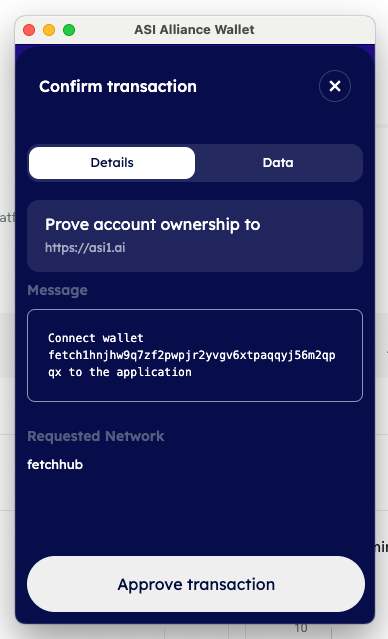Click inside the Message text box
388x639 pixels.
[x=195, y=355]
